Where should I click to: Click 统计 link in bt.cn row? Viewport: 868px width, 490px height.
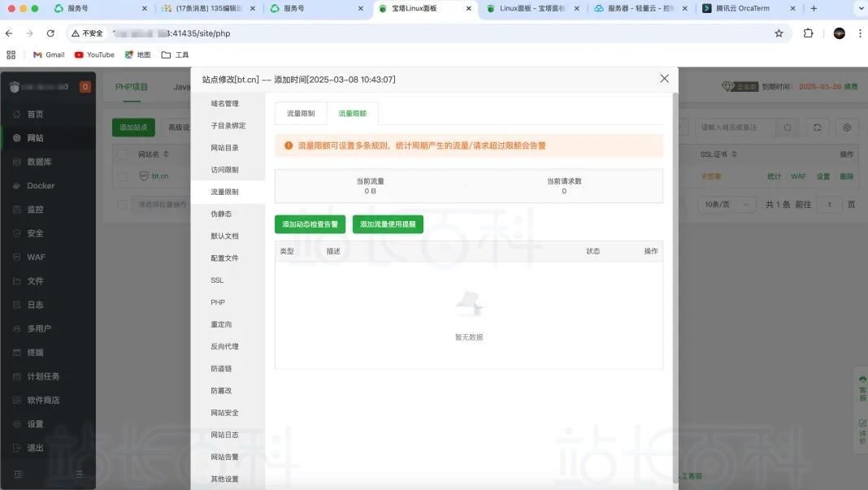click(x=774, y=176)
